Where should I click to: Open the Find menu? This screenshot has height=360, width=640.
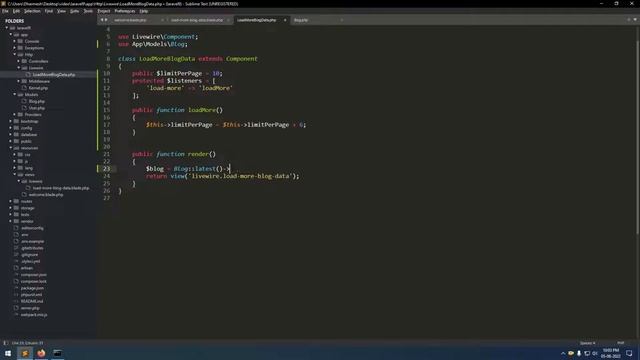tap(49, 11)
